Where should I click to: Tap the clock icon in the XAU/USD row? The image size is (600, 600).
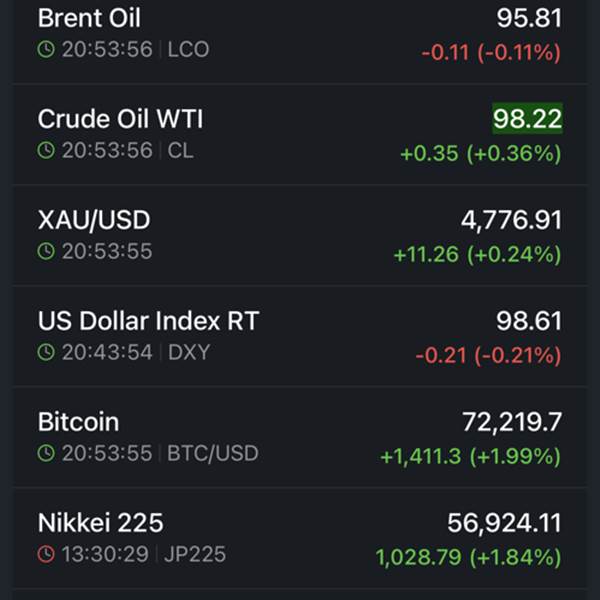(x=46, y=251)
